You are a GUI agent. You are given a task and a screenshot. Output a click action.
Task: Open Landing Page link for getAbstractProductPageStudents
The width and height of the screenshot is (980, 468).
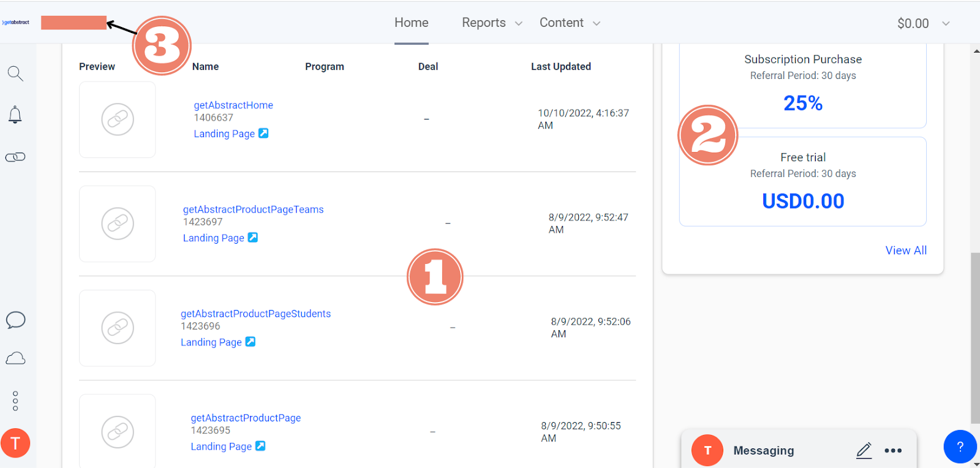click(211, 342)
